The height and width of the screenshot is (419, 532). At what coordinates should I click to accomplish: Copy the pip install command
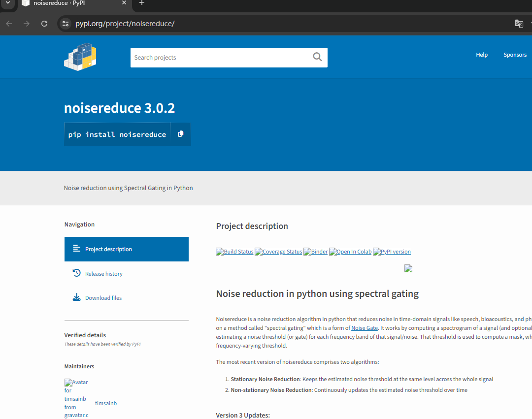180,134
